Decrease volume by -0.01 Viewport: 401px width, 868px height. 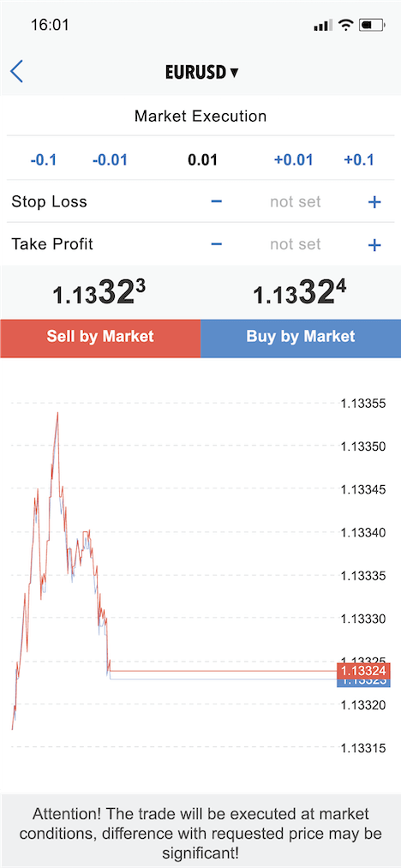(x=109, y=160)
